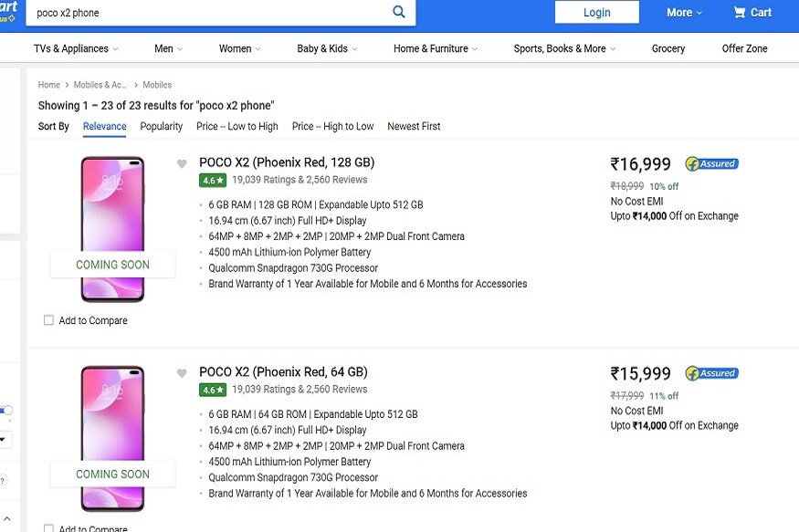Click the Login button
This screenshot has height=532, width=799.
(596, 12)
